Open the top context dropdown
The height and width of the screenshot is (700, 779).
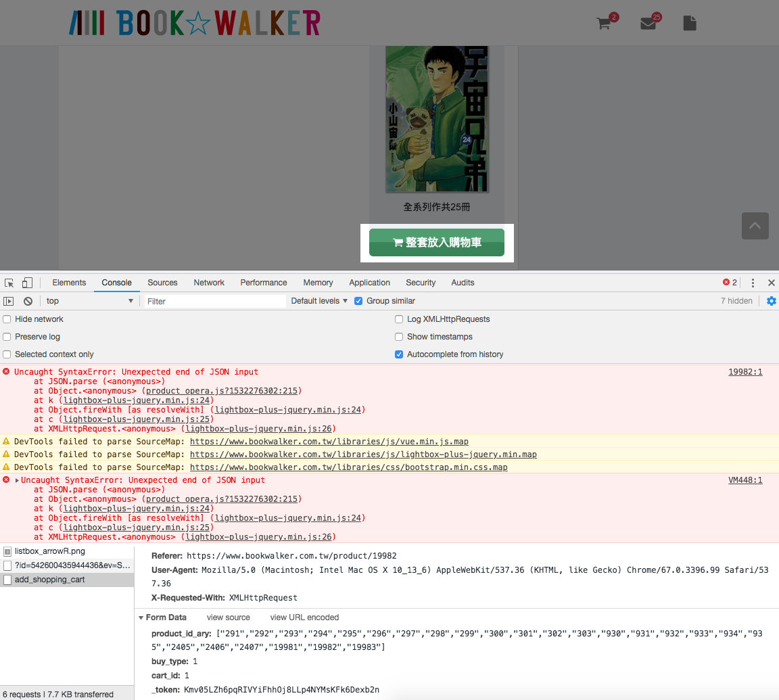click(x=89, y=301)
